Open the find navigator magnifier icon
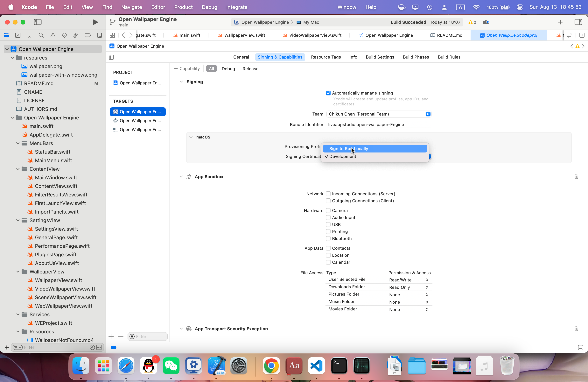 [x=41, y=35]
